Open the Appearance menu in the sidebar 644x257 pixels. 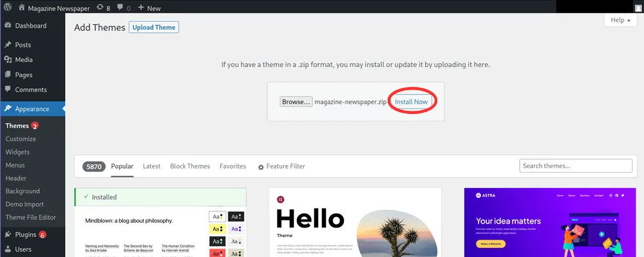coord(32,109)
